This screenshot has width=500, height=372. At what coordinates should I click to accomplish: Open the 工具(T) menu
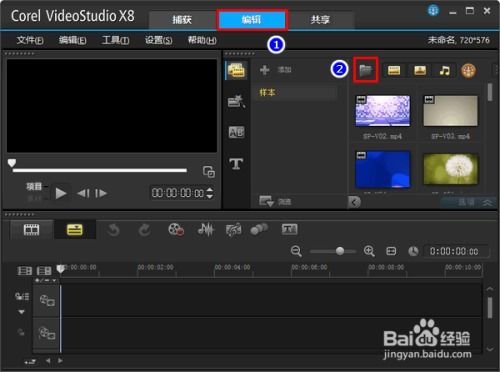tap(115, 40)
